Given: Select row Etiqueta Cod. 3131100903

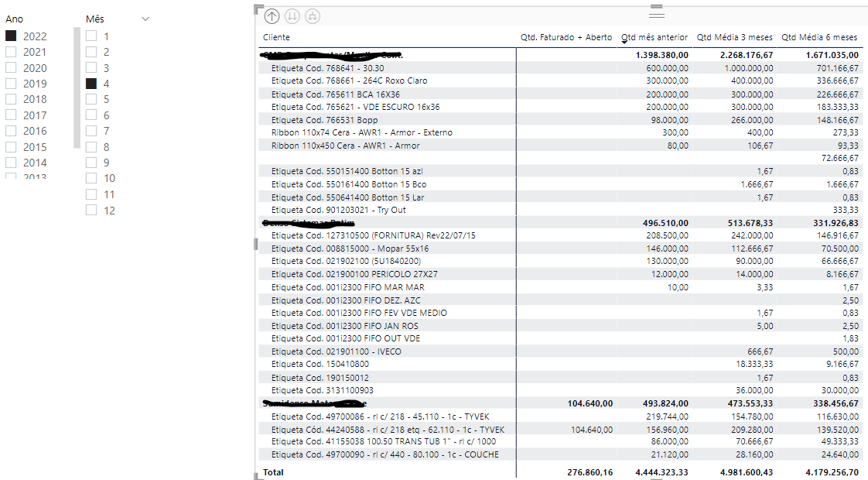Looking at the screenshot, I should tap(559, 390).
